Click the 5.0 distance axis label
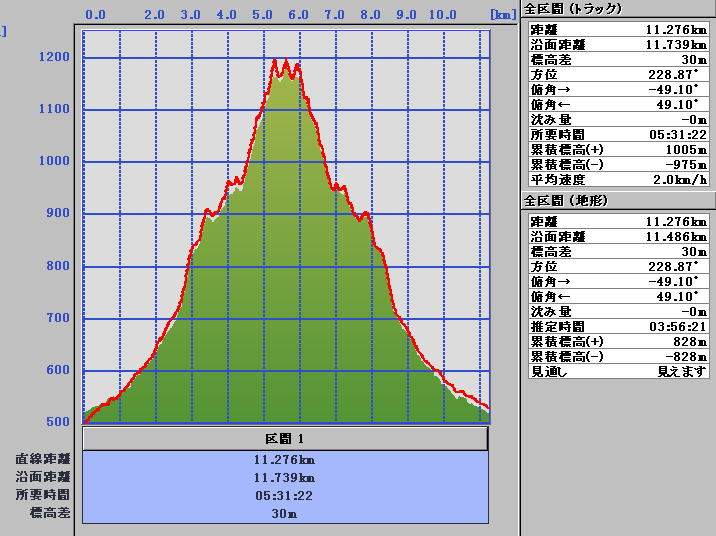This screenshot has height=536, width=716. point(263,15)
